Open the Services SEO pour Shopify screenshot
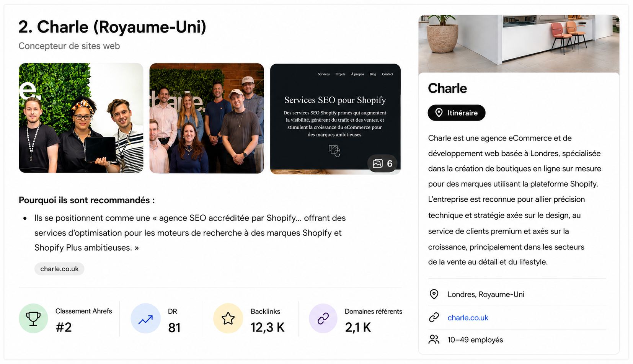 335,119
